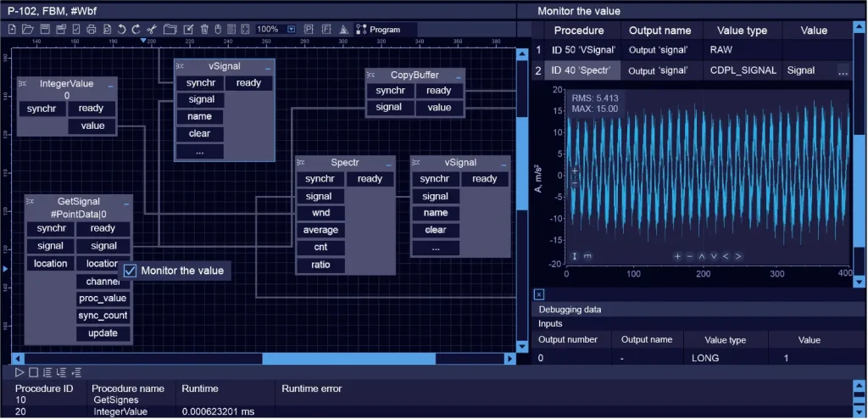Click the canvas horizontal scrollbar thumb
The width and height of the screenshot is (868, 419).
pos(348,359)
